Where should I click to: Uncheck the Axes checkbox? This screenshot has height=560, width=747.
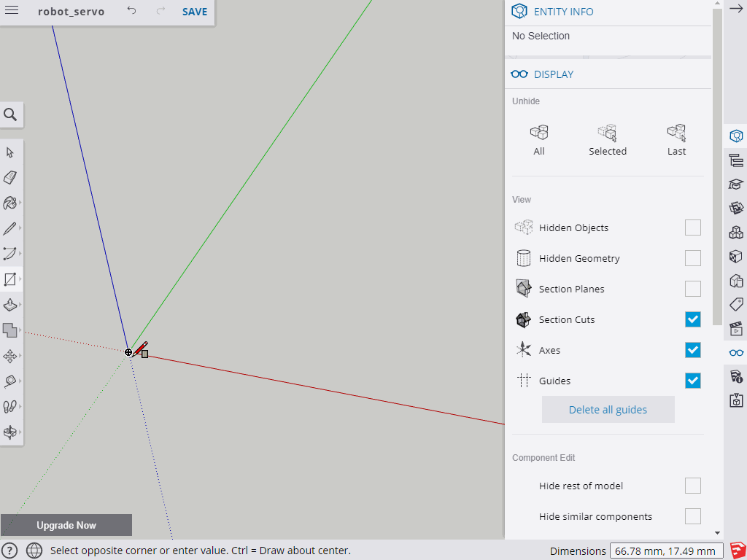pyautogui.click(x=693, y=350)
